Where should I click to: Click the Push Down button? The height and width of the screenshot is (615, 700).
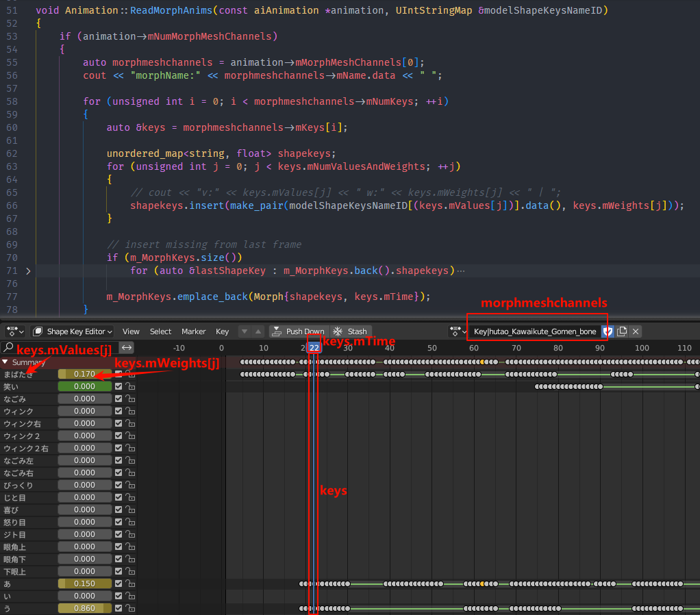pyautogui.click(x=298, y=331)
